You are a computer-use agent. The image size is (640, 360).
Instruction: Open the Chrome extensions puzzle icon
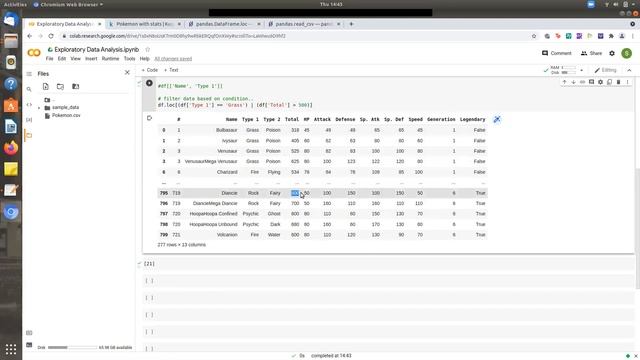pyautogui.click(x=611, y=36)
